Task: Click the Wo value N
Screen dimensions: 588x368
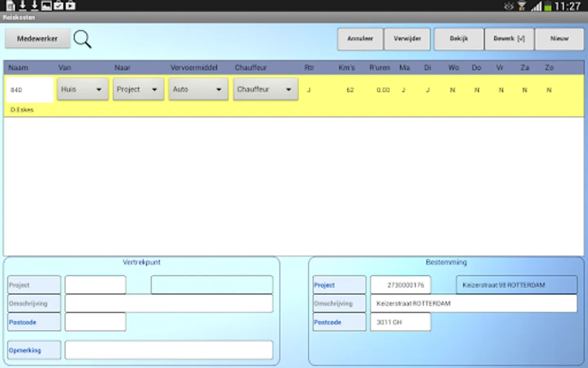Action: (x=452, y=90)
